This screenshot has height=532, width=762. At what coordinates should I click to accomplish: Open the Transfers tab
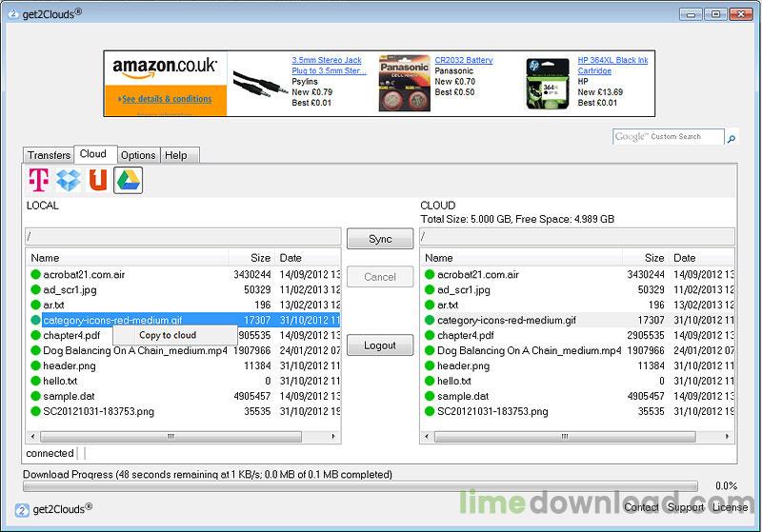(49, 155)
